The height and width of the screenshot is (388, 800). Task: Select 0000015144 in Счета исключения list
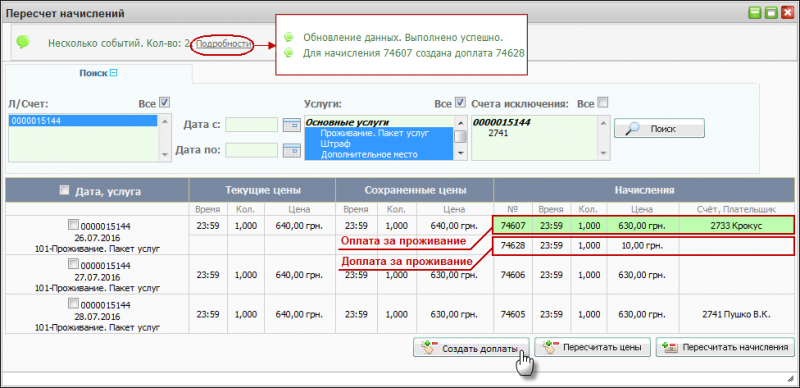[501, 123]
